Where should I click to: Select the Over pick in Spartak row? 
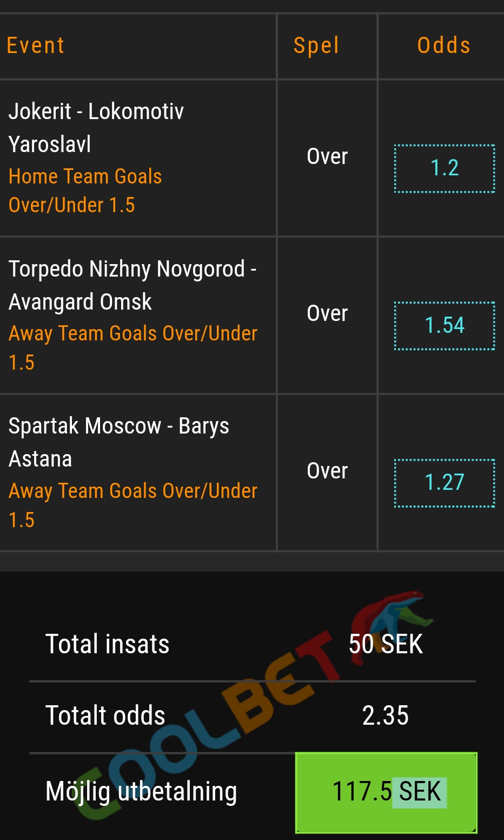click(327, 471)
